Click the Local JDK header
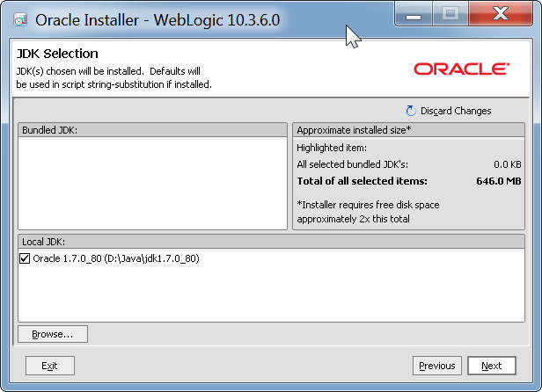The width and height of the screenshot is (542, 392). click(x=271, y=242)
